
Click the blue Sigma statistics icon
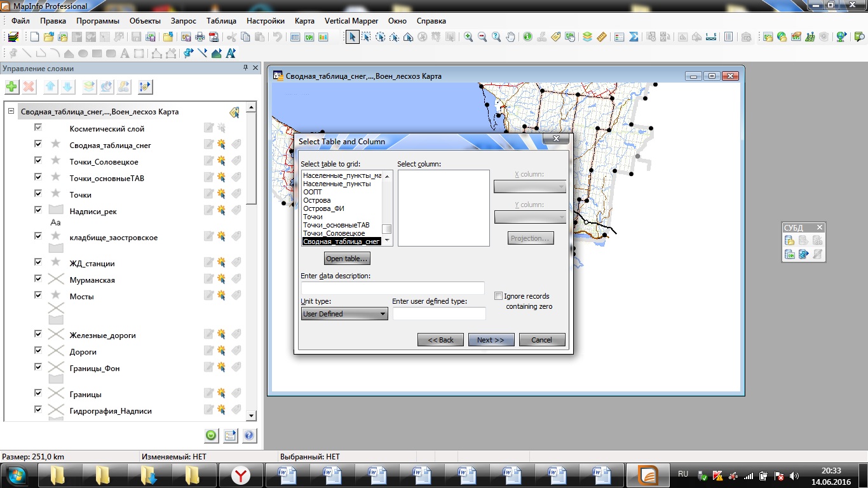(634, 37)
